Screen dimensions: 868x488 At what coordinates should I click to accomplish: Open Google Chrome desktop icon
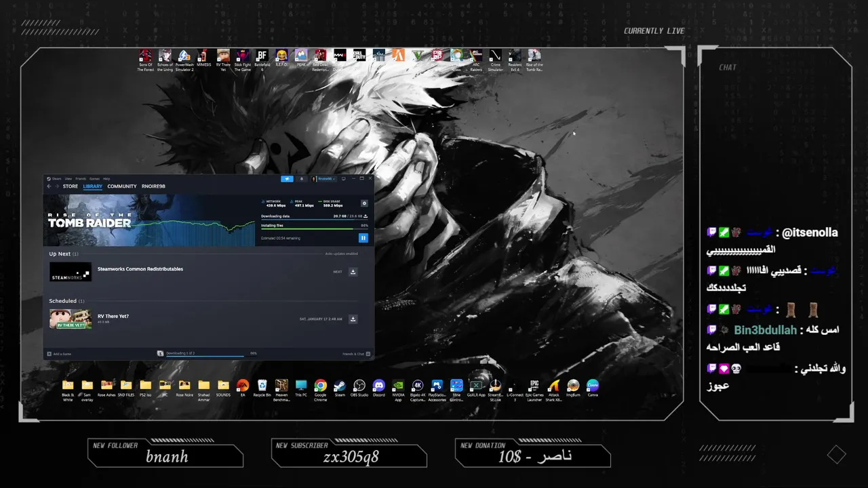tap(320, 390)
